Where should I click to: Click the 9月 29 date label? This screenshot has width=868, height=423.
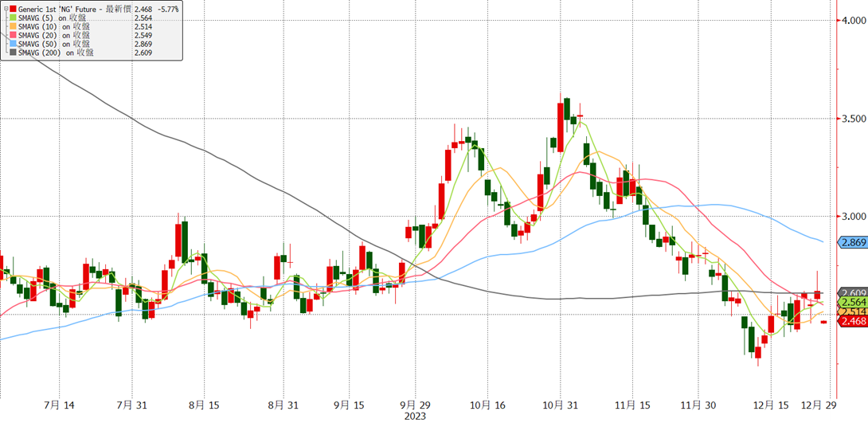[x=416, y=405]
